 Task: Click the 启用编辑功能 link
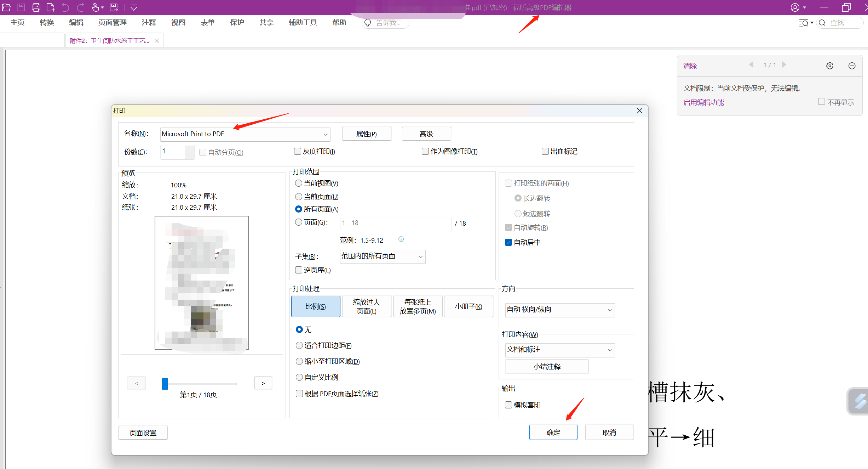[x=703, y=102]
